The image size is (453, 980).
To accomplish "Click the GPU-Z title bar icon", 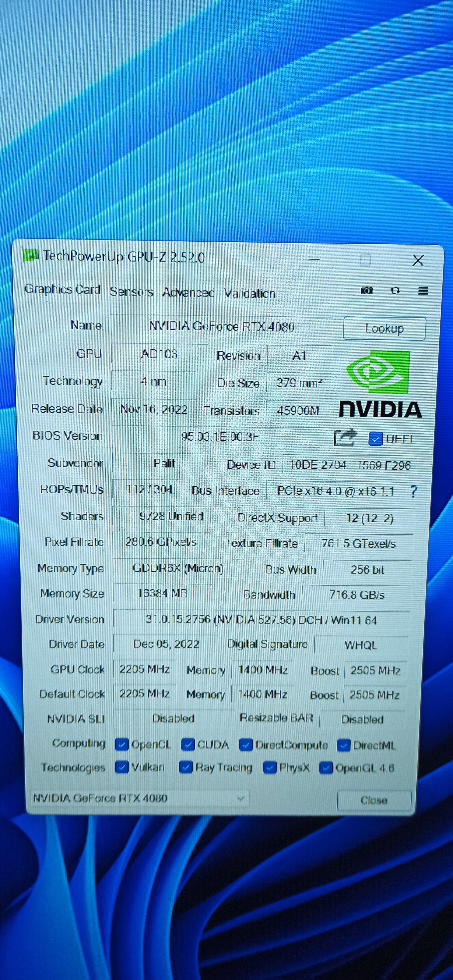I will tap(31, 255).
